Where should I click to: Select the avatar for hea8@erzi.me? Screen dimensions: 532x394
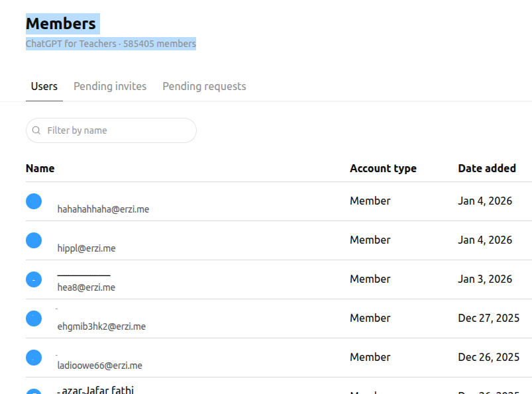point(34,279)
